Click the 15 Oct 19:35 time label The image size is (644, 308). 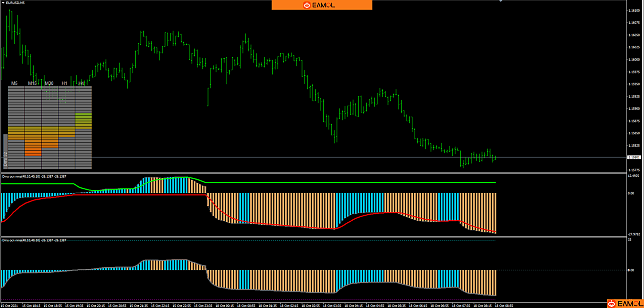pos(74,306)
